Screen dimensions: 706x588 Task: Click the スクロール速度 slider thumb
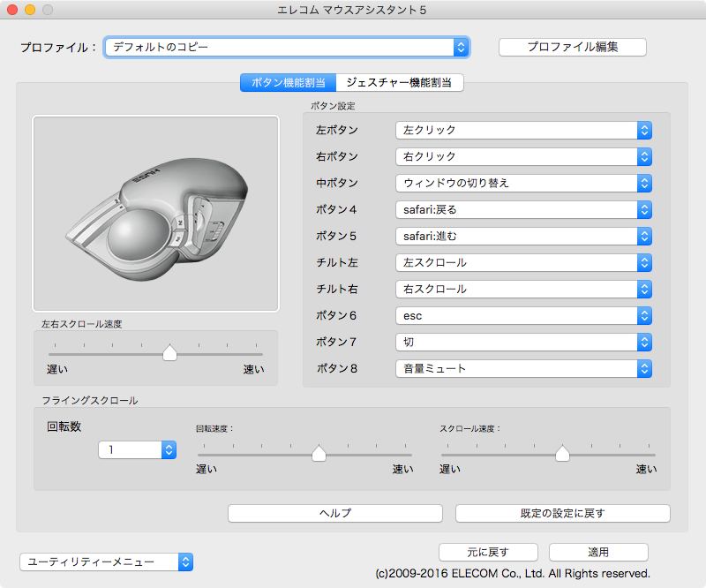[562, 453]
